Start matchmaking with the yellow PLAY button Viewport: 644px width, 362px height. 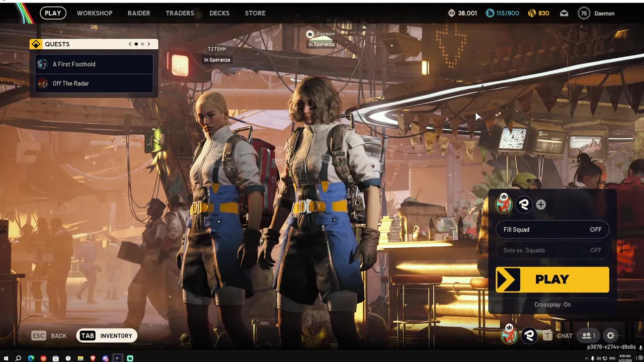(552, 280)
